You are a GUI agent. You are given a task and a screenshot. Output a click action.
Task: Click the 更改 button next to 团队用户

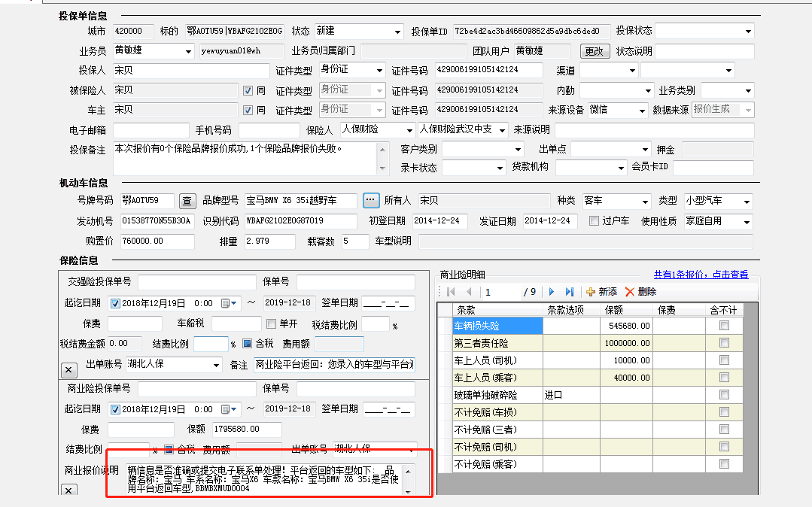(x=594, y=51)
